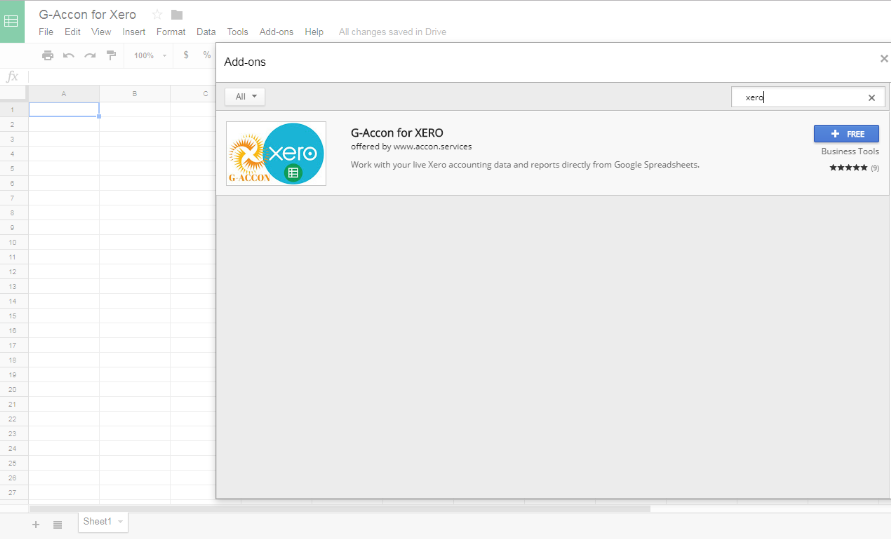The width and height of the screenshot is (891, 539).
Task: Add a new sheet with plus icon
Action: coord(36,524)
